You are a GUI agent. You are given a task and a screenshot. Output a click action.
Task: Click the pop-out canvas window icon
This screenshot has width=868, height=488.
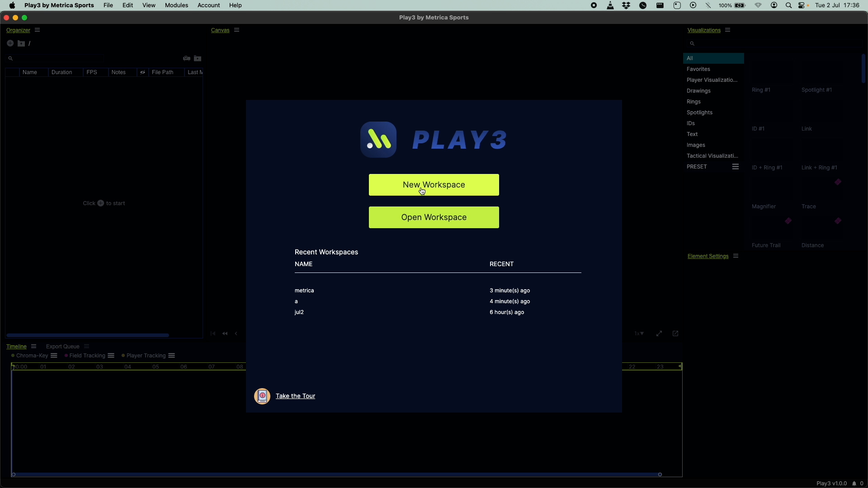(x=675, y=333)
